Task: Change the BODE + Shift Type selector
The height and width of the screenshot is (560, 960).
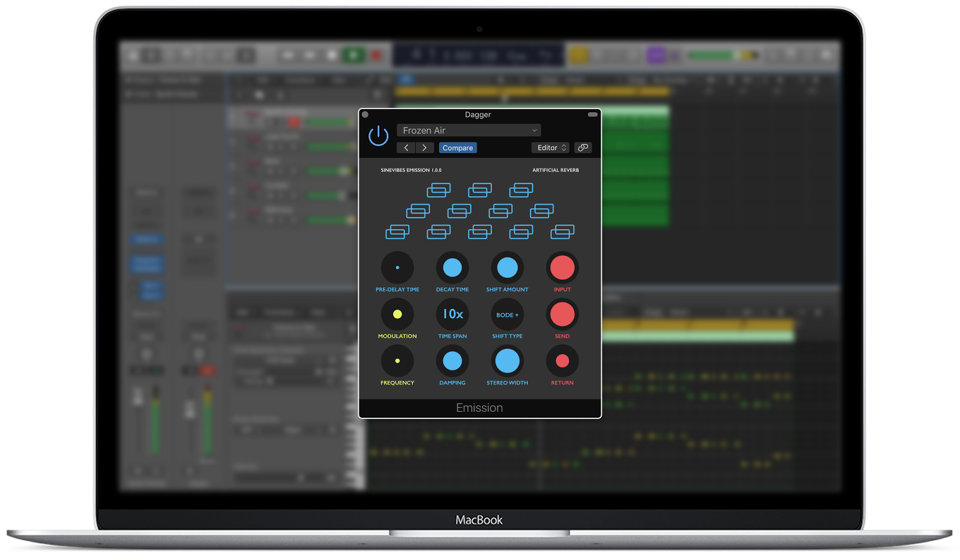Action: point(507,314)
